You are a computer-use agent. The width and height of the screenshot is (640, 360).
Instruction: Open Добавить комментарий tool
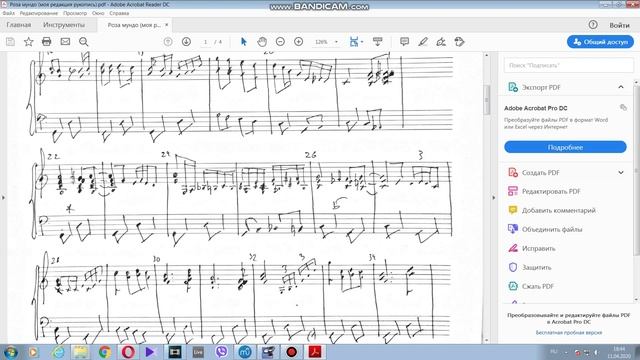click(552, 210)
